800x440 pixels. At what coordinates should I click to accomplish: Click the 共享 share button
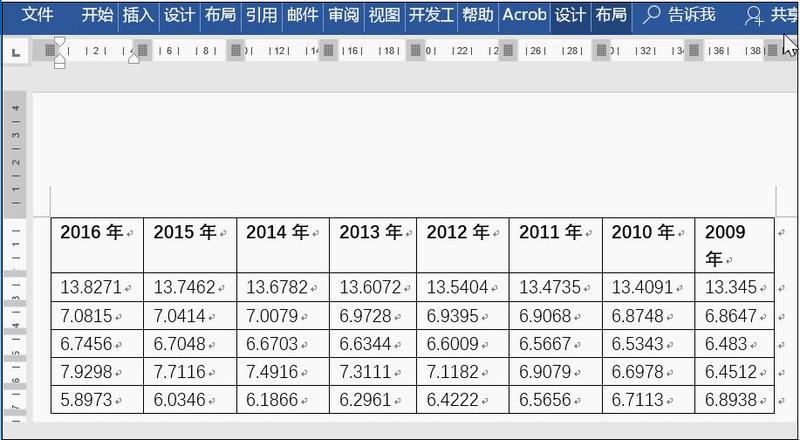coord(771,15)
